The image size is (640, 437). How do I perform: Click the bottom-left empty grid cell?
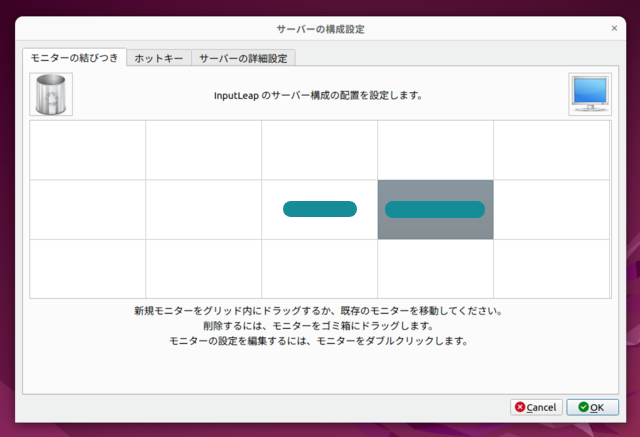(88, 268)
